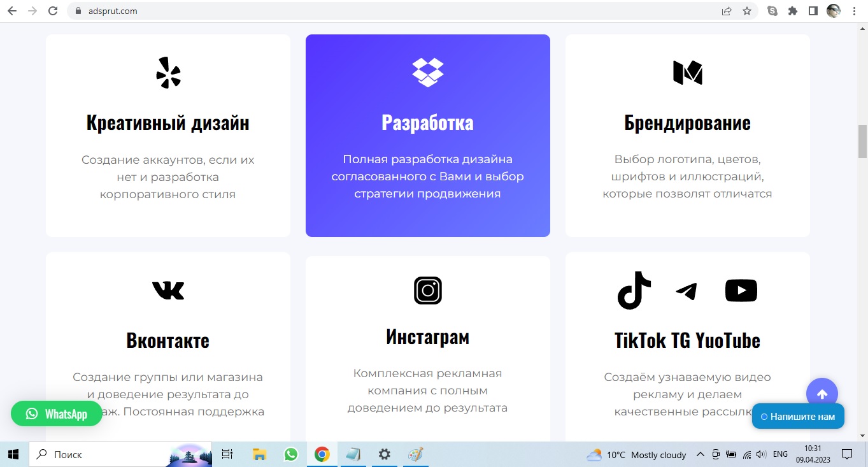Click the Разработка card heading

coord(428,122)
